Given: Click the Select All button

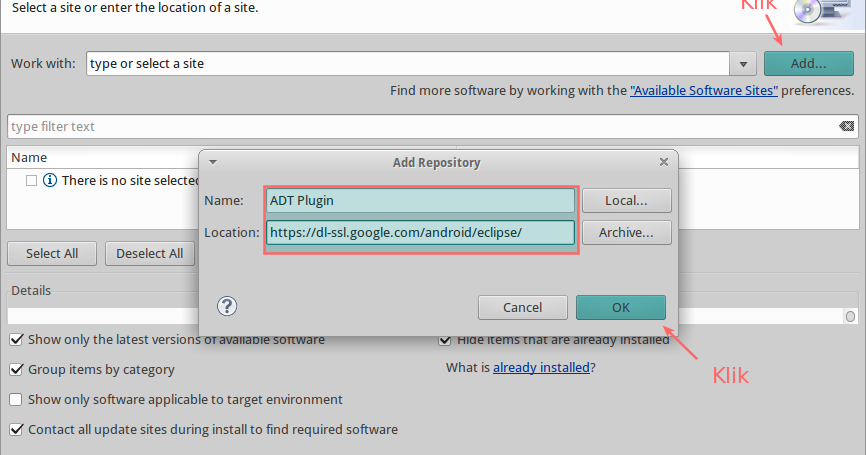Looking at the screenshot, I should [x=52, y=253].
